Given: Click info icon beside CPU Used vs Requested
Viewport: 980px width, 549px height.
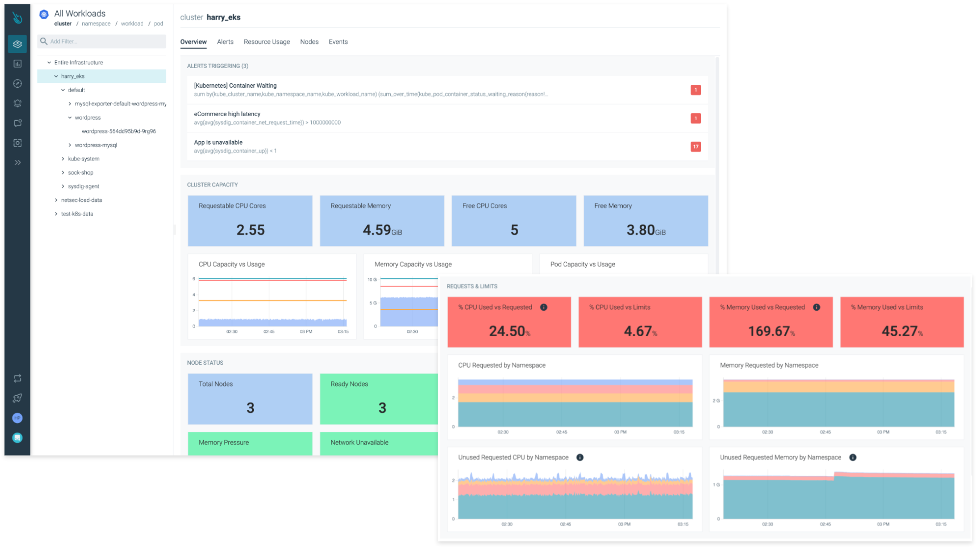Looking at the screenshot, I should [x=544, y=307].
